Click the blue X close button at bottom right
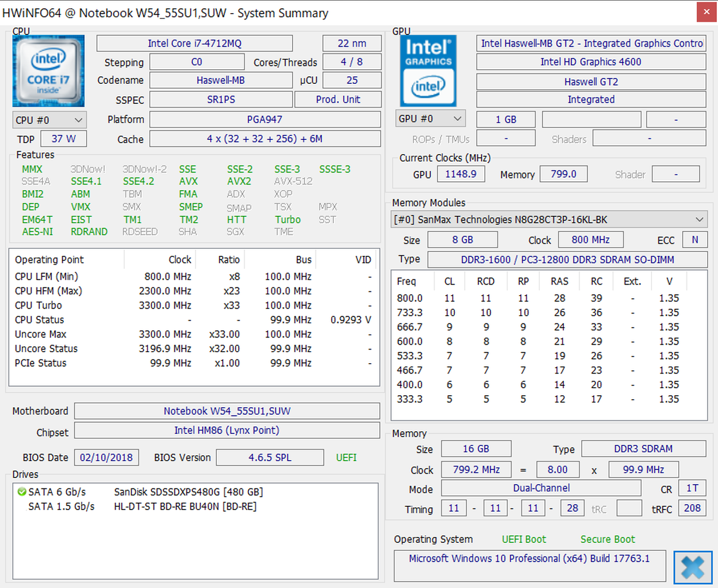718x588 pixels. coord(693,567)
